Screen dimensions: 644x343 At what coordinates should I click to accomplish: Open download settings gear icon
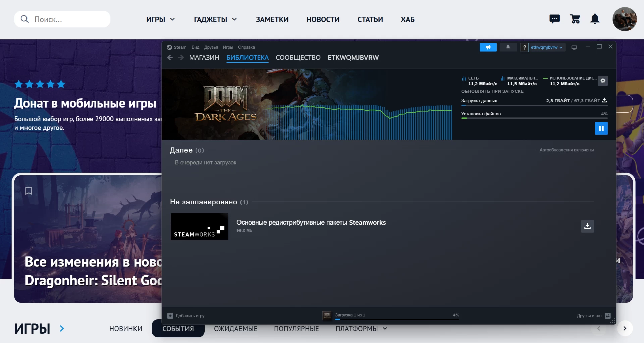(x=603, y=81)
